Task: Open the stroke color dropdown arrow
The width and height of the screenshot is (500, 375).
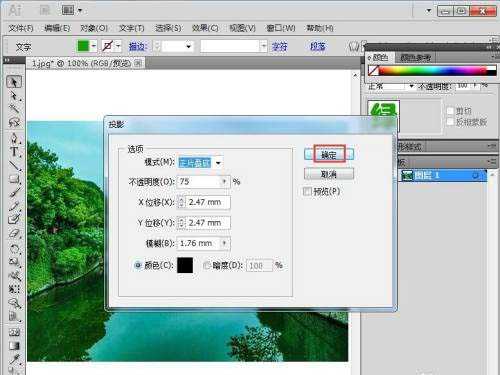Action: click(118, 46)
